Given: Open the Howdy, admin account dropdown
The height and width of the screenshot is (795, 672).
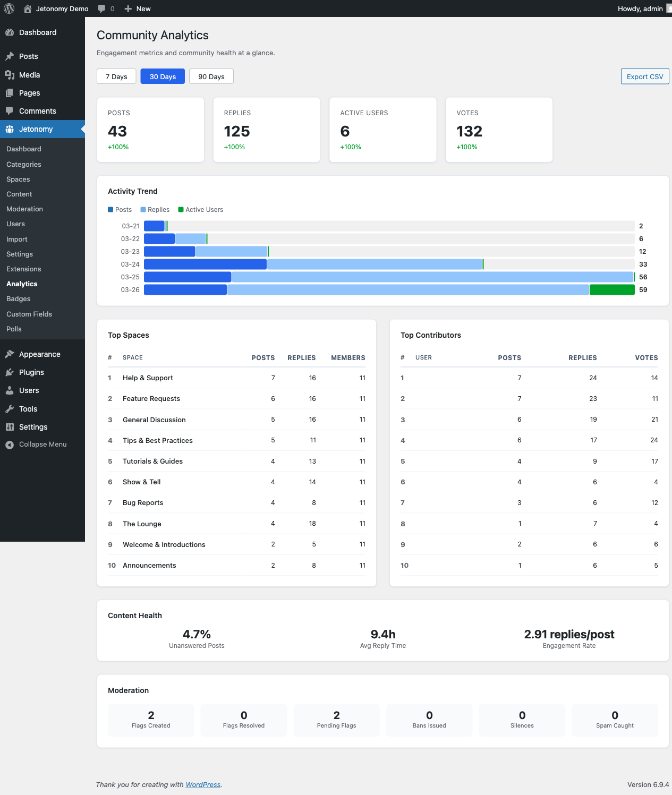Looking at the screenshot, I should [640, 8].
